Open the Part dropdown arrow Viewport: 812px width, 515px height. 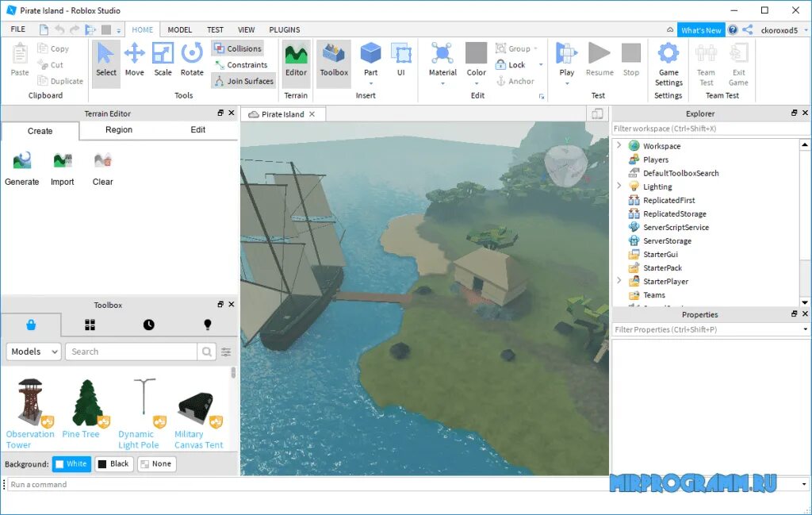coord(371,83)
